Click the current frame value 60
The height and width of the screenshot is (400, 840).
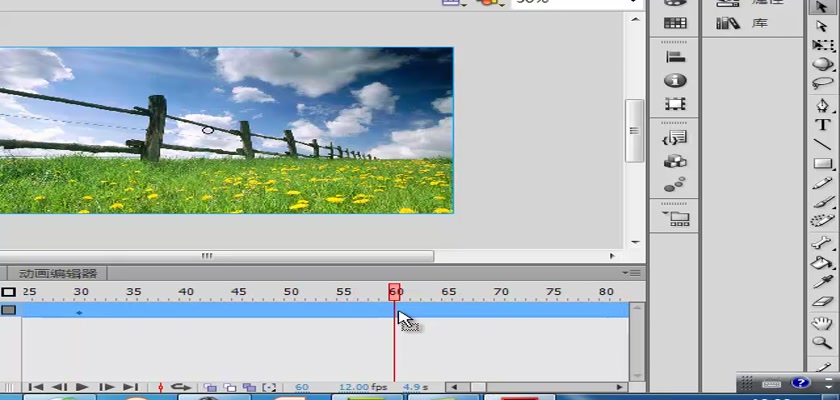pos(302,387)
